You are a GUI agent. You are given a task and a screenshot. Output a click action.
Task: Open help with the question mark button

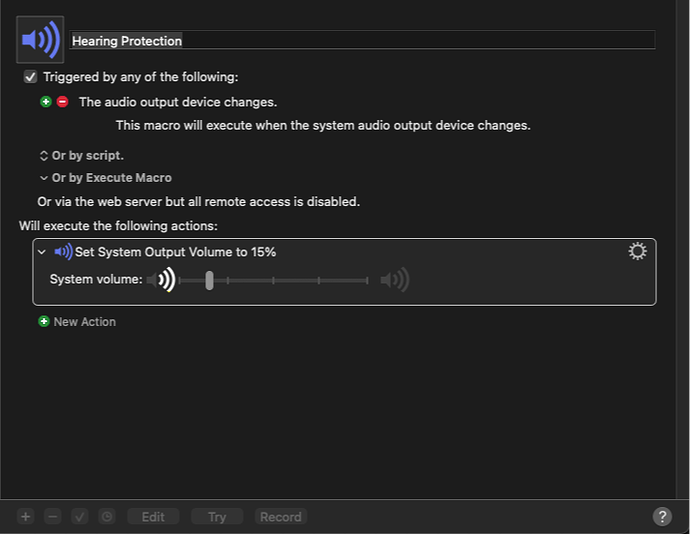click(x=662, y=517)
